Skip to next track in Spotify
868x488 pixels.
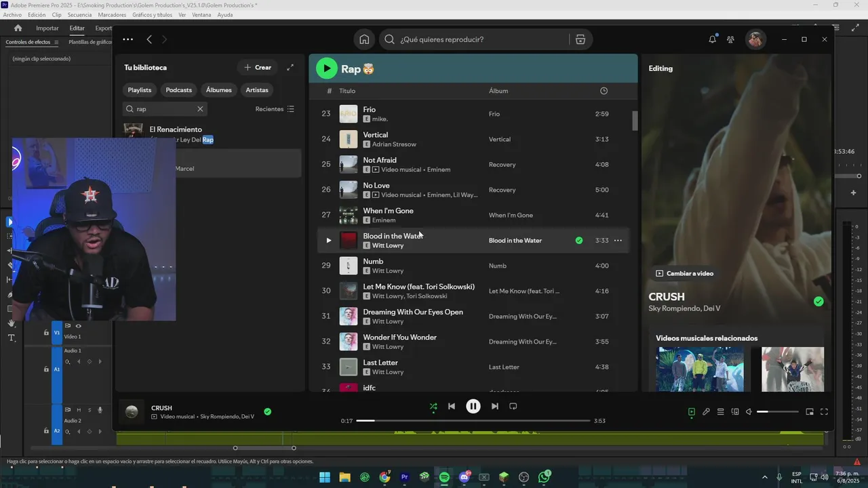tap(494, 406)
